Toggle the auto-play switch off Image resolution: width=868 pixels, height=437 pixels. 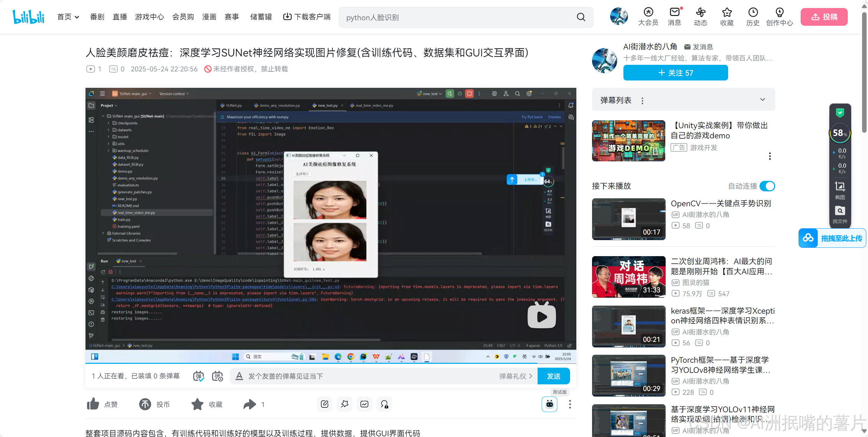point(767,186)
